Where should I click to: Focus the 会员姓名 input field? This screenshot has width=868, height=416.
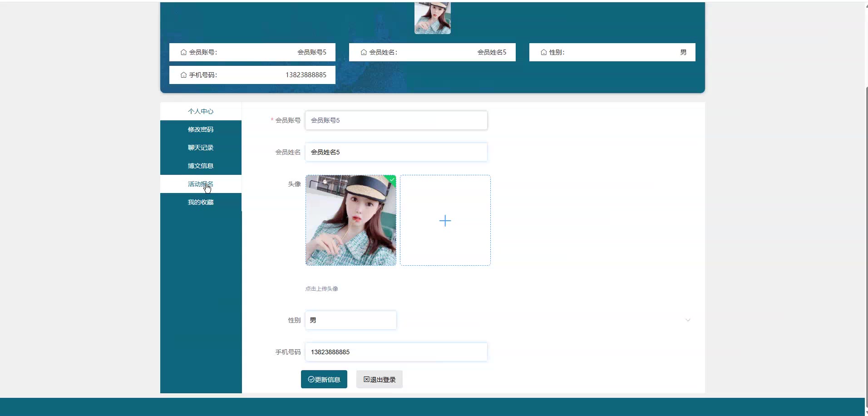(x=396, y=152)
